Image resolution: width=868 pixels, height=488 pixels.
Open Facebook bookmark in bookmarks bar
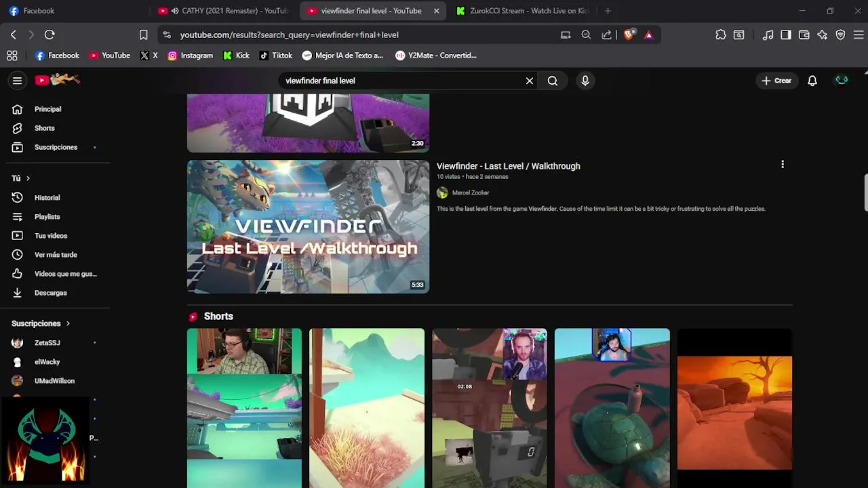(58, 56)
